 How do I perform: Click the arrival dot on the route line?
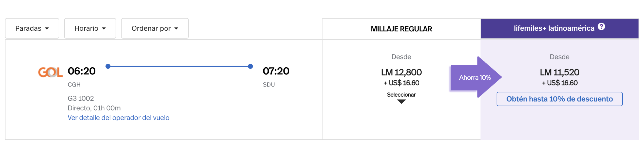pyautogui.click(x=250, y=66)
